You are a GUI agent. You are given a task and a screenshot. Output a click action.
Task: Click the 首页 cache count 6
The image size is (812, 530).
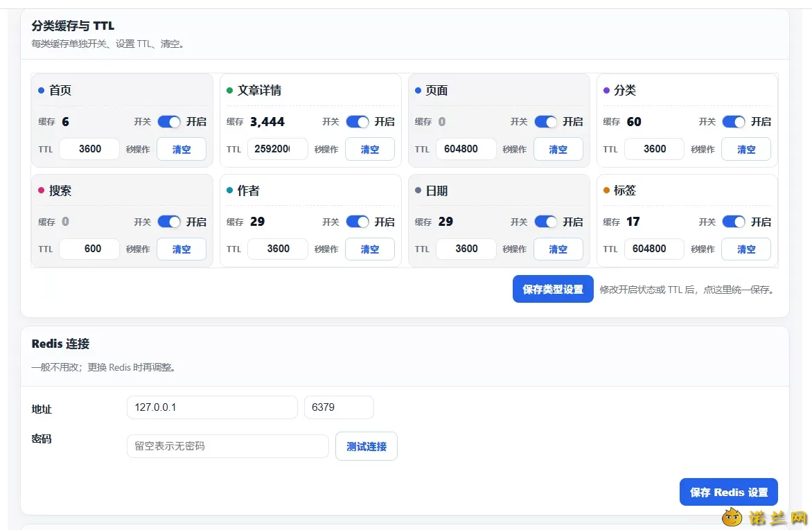[x=65, y=122]
